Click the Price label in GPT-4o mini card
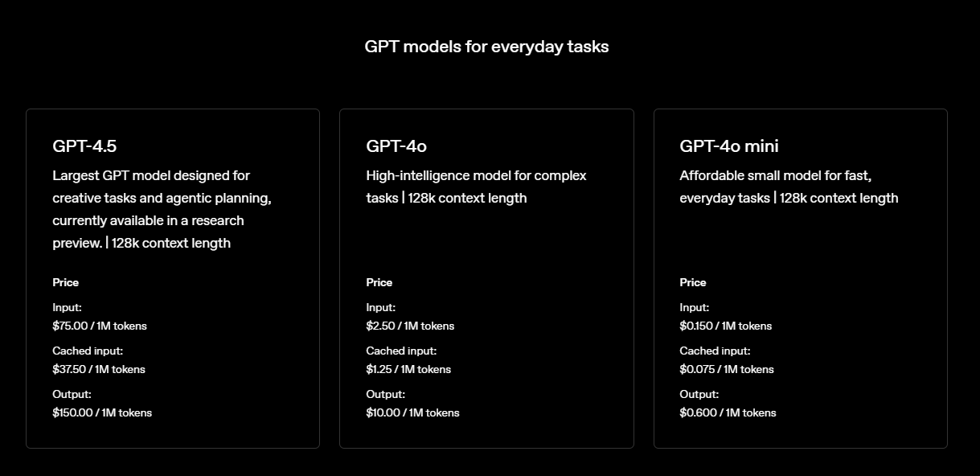The image size is (980, 476). click(x=693, y=282)
